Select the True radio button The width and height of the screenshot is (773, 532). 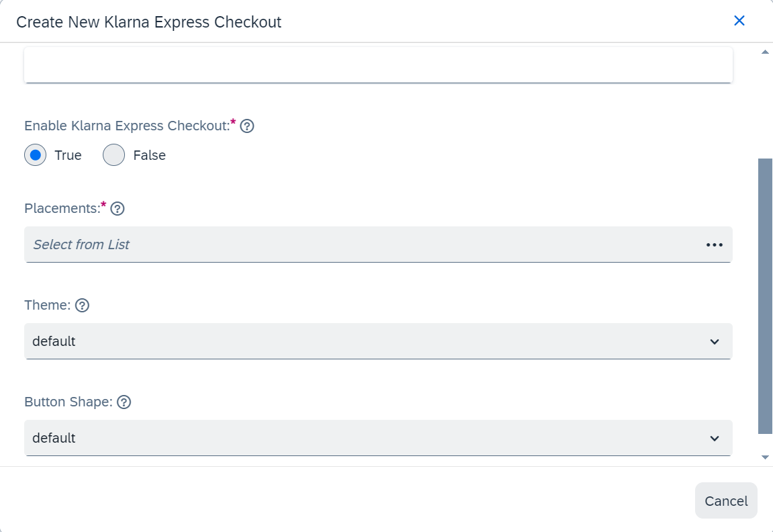coord(36,154)
